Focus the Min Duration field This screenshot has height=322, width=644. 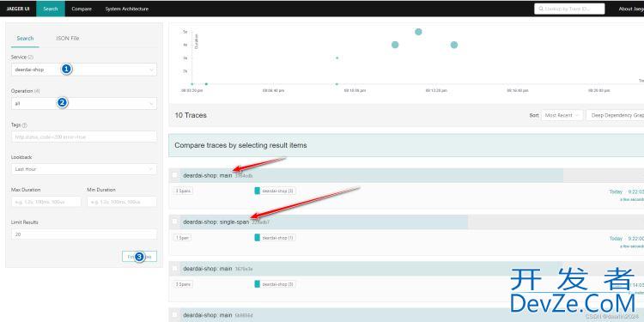click(x=122, y=202)
